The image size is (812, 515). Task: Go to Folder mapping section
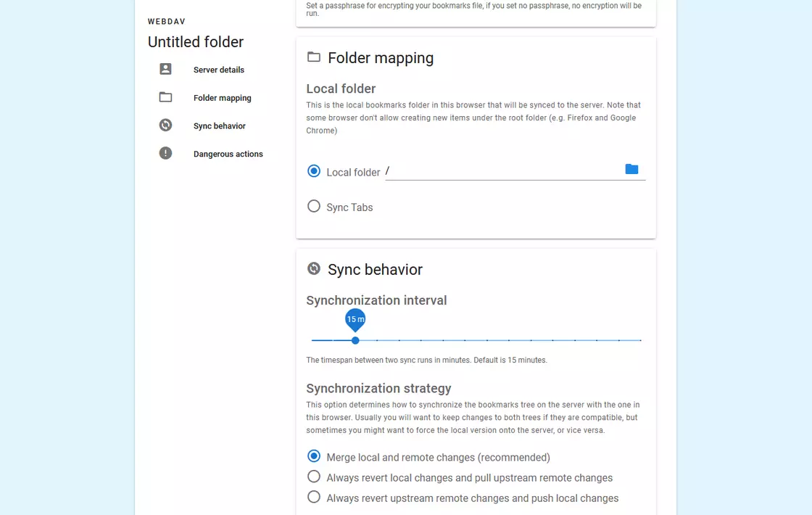point(222,98)
